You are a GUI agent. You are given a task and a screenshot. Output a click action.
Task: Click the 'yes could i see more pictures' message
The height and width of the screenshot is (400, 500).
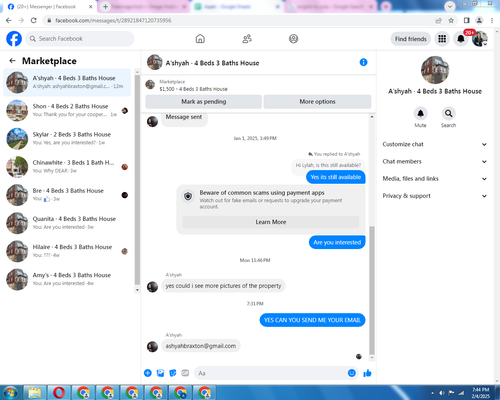(x=223, y=286)
